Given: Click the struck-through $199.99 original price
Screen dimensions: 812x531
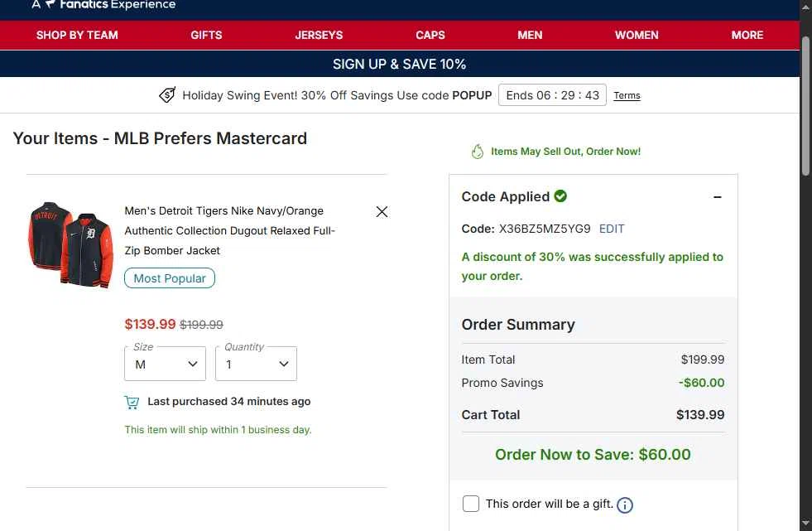Looking at the screenshot, I should pos(201,325).
